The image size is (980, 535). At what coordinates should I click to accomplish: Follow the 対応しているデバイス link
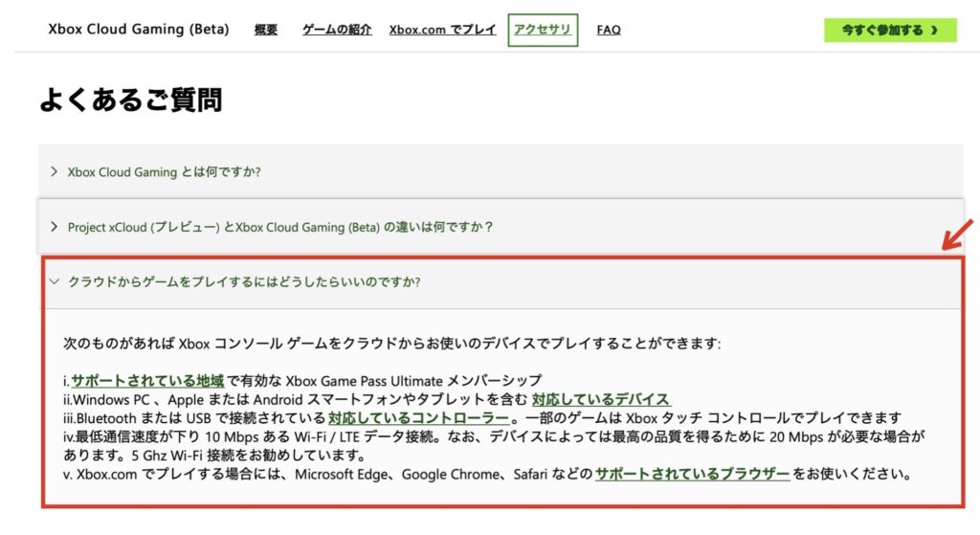pyautogui.click(x=600, y=399)
